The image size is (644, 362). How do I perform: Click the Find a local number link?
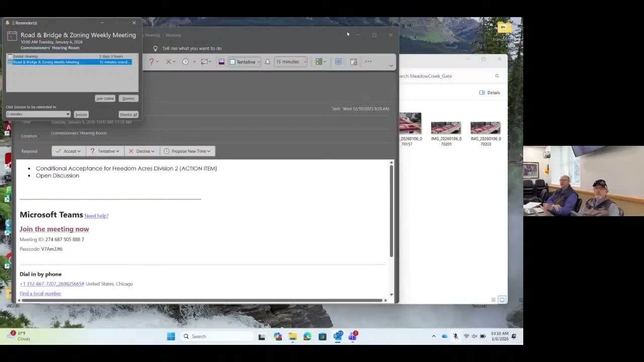40,294
